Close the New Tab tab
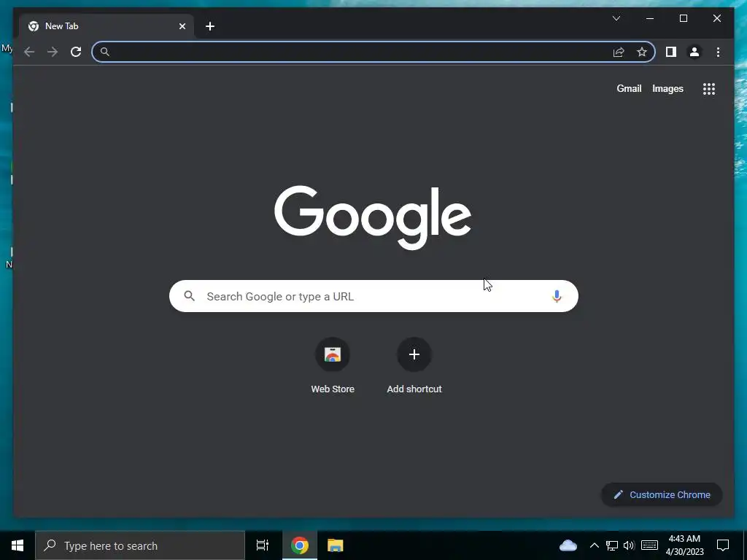This screenshot has width=747, height=560. point(182,26)
